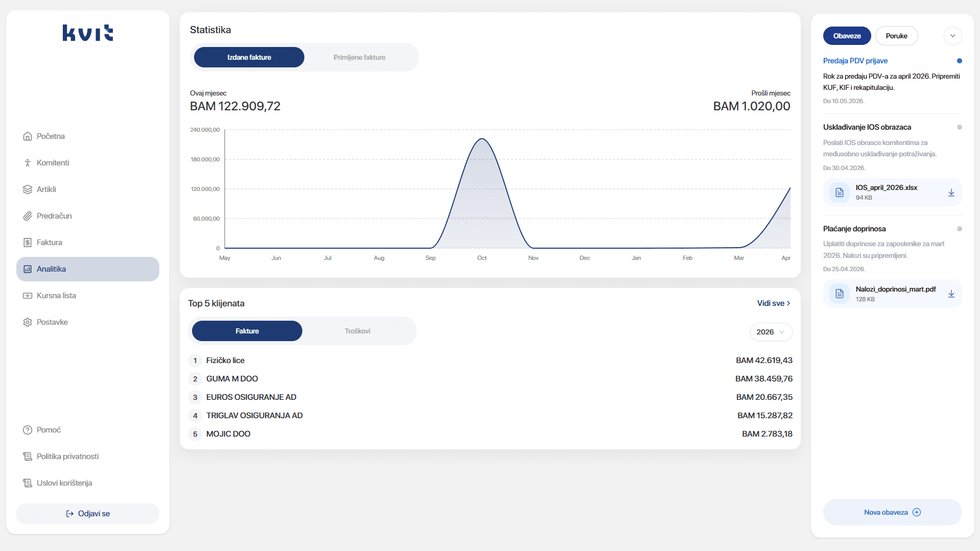Switch to Izdane fakture statistics
Screen dimensions: 980x551
[249, 57]
